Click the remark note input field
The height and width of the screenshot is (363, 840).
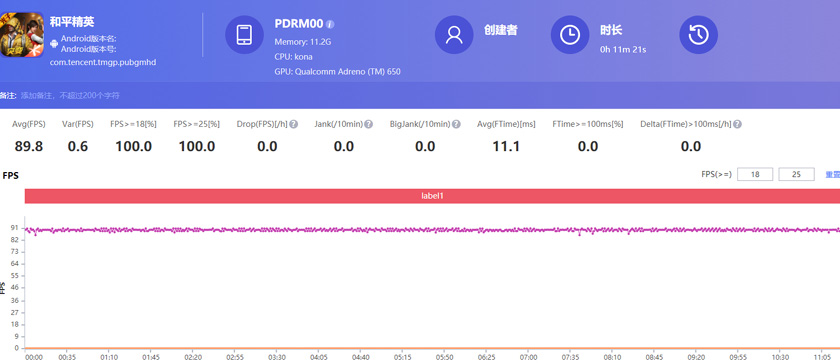70,95
